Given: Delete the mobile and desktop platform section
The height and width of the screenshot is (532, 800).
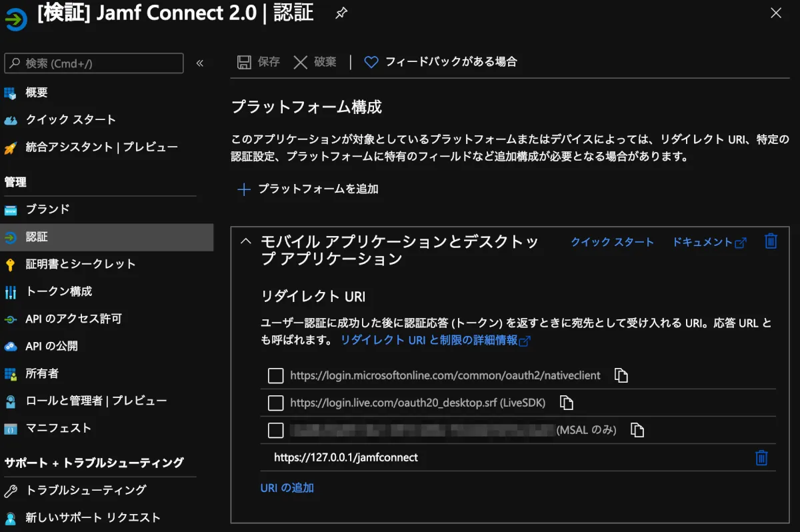Looking at the screenshot, I should tap(771, 241).
